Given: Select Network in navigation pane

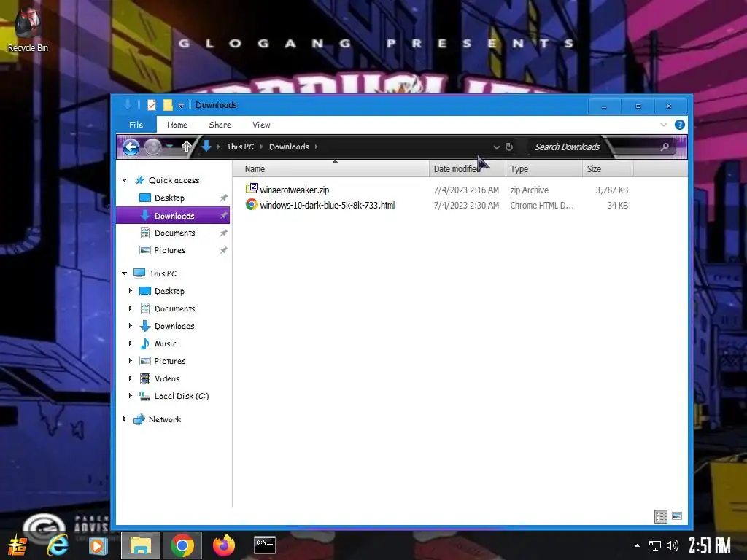Looking at the screenshot, I should pos(164,419).
